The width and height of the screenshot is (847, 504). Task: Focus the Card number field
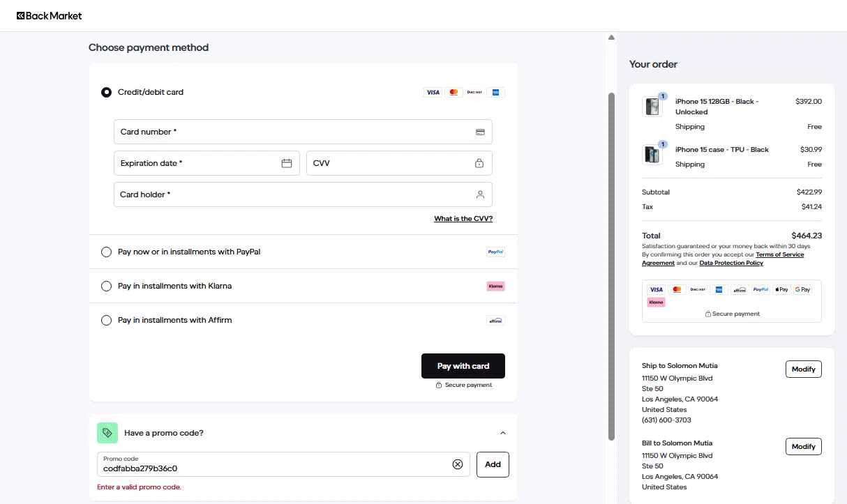[x=303, y=132]
